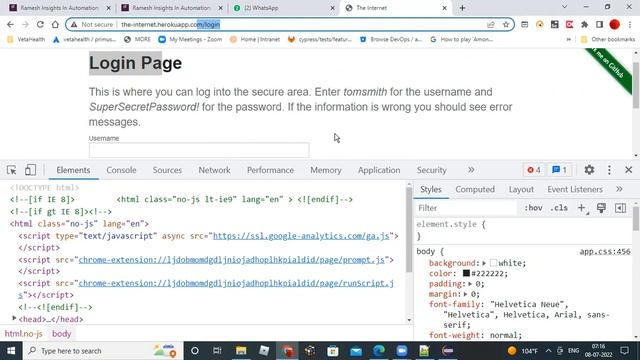
Task: Expand the head node in DOM tree
Action: coord(14,318)
